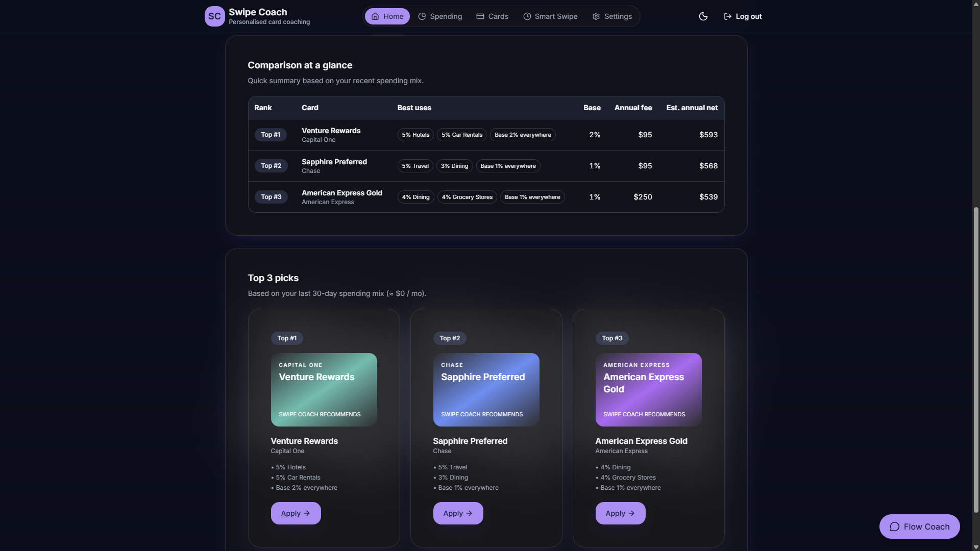The width and height of the screenshot is (980, 551).
Task: Click the 4% Grocery Stores chip
Action: [x=467, y=197]
